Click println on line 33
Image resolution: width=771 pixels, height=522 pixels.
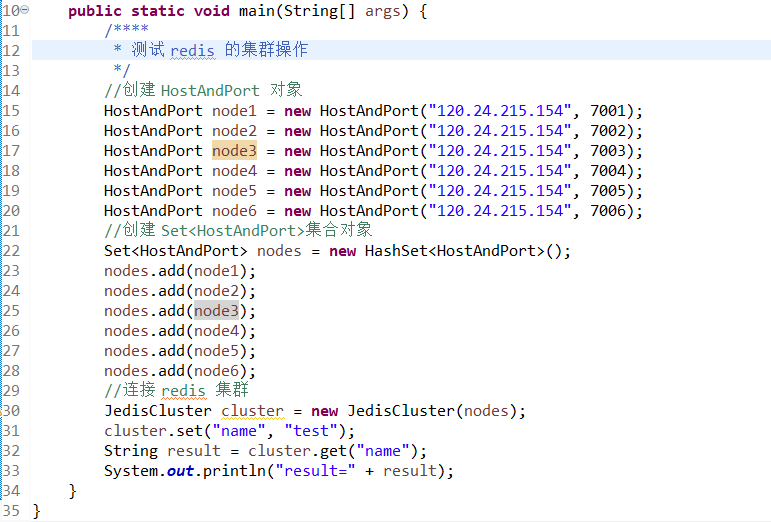[234, 471]
